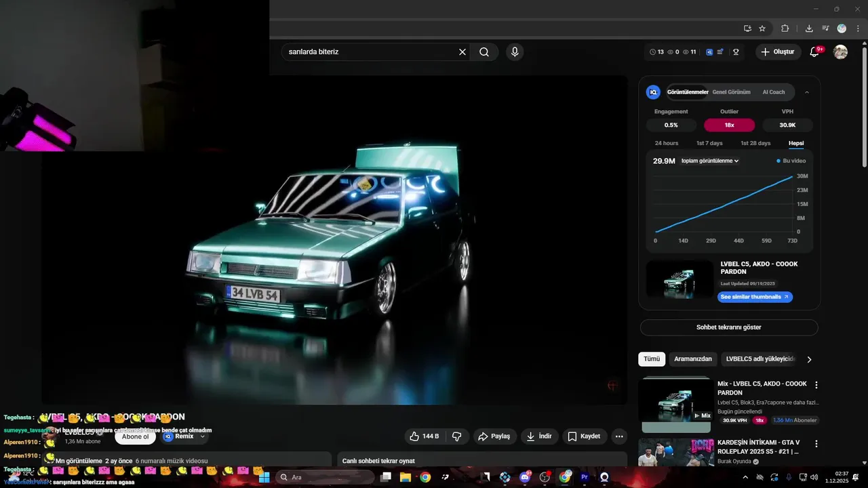
Task: Open Chrome three-dot menu
Action: tap(857, 28)
